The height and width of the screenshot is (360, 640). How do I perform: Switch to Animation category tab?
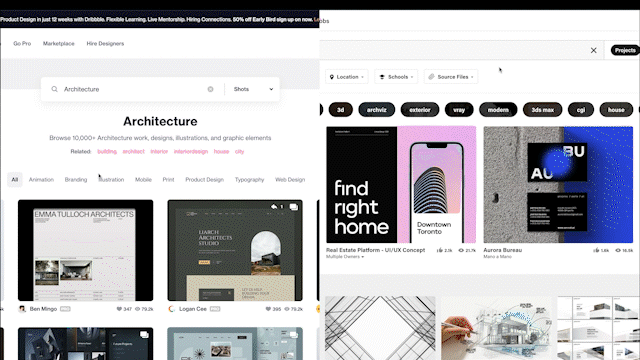tap(41, 180)
